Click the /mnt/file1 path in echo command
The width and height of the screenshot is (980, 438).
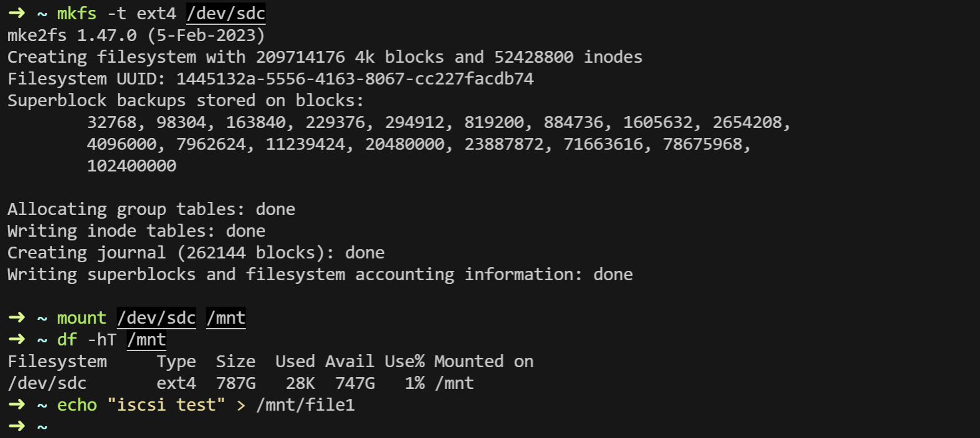pyautogui.click(x=305, y=405)
